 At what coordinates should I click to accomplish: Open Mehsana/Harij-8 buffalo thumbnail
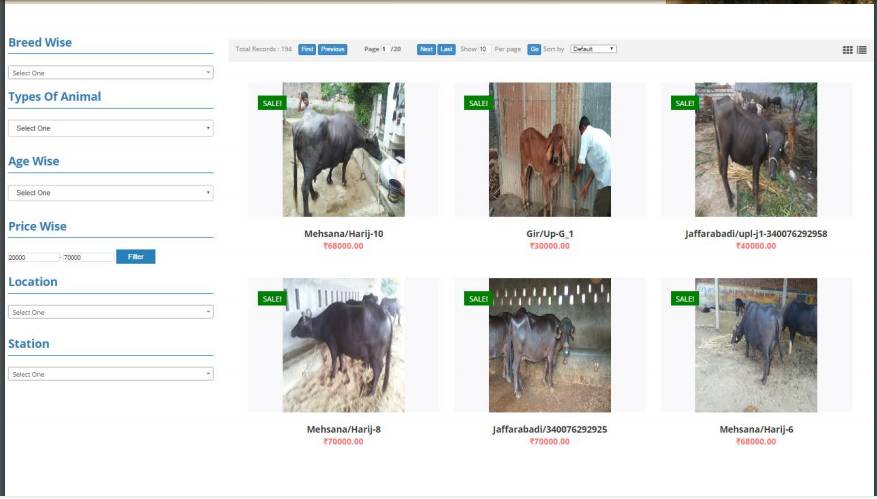click(343, 345)
